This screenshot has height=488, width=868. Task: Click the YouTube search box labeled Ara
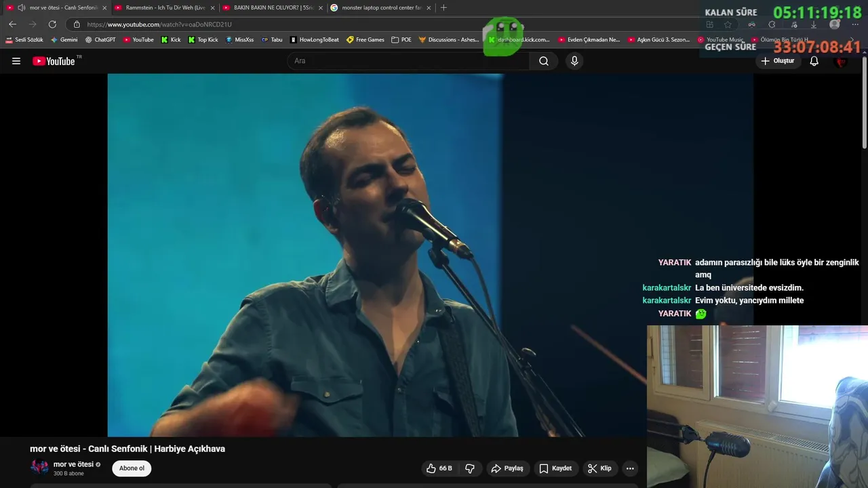click(409, 61)
